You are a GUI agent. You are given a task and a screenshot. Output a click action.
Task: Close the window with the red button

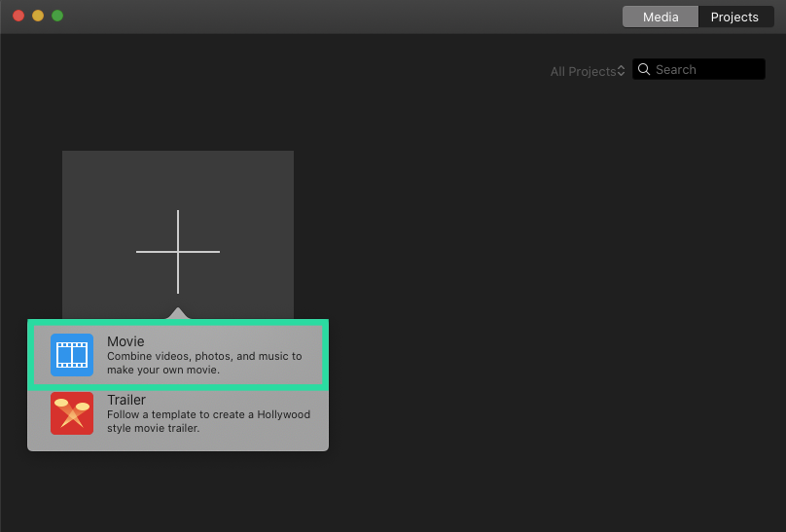(18, 16)
